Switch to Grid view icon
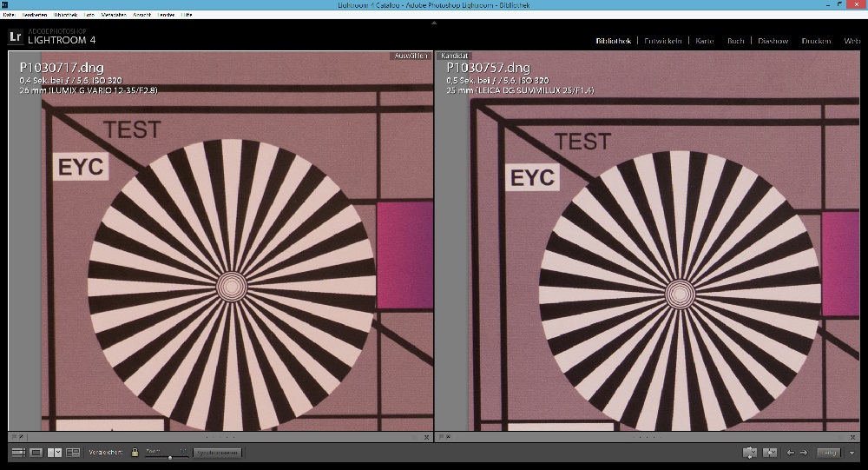Viewport: 868px width, 470px height. [17, 453]
